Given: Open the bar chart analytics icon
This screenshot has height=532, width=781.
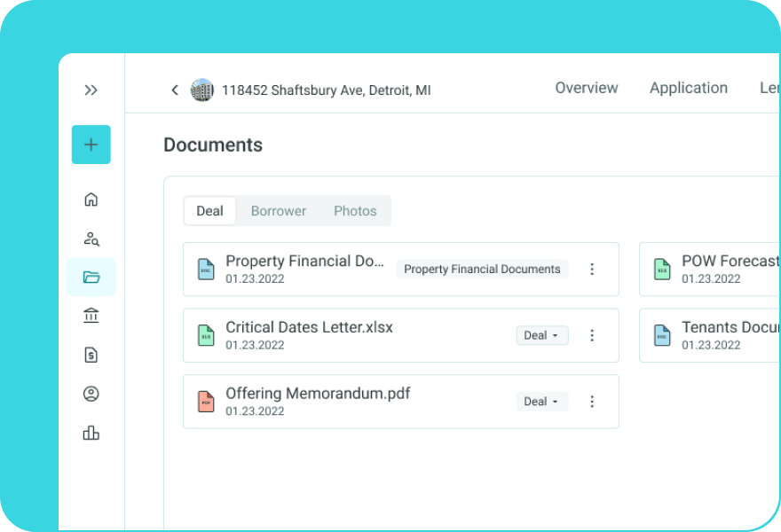Looking at the screenshot, I should (x=91, y=433).
